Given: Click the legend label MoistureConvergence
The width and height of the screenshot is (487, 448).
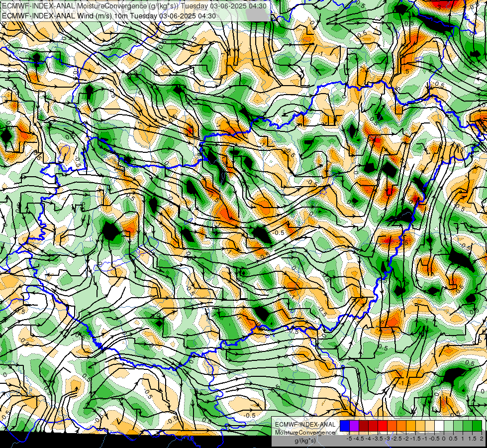Looking at the screenshot, I should point(305,433).
